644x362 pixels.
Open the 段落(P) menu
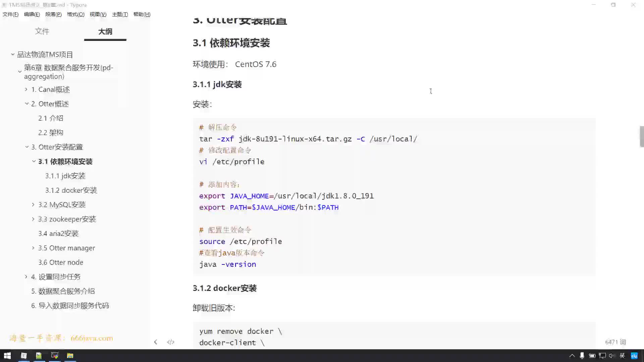tap(53, 14)
